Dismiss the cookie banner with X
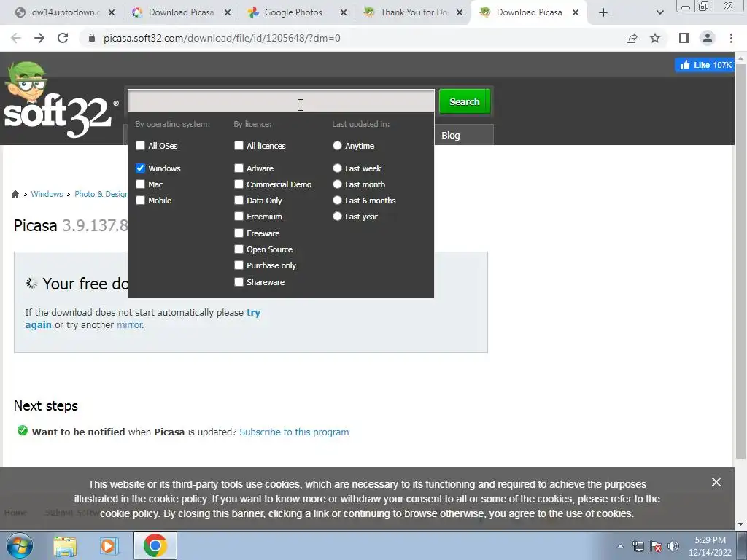 tap(716, 483)
